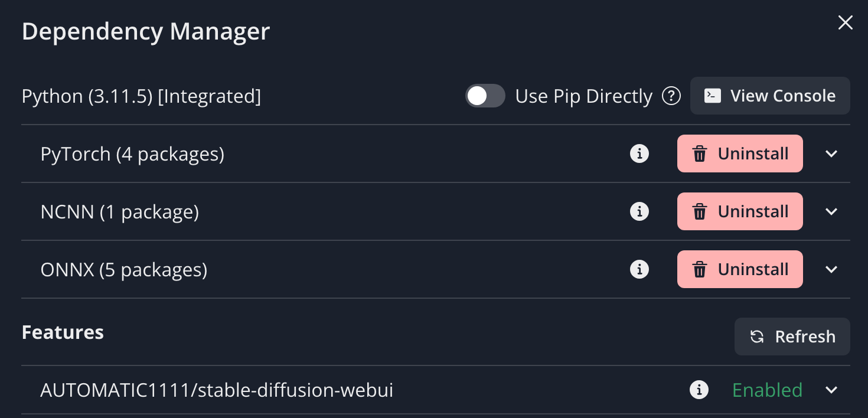Expand the AUTOMATIC1111 feature chevron
The width and height of the screenshot is (868, 418).
coord(831,390)
